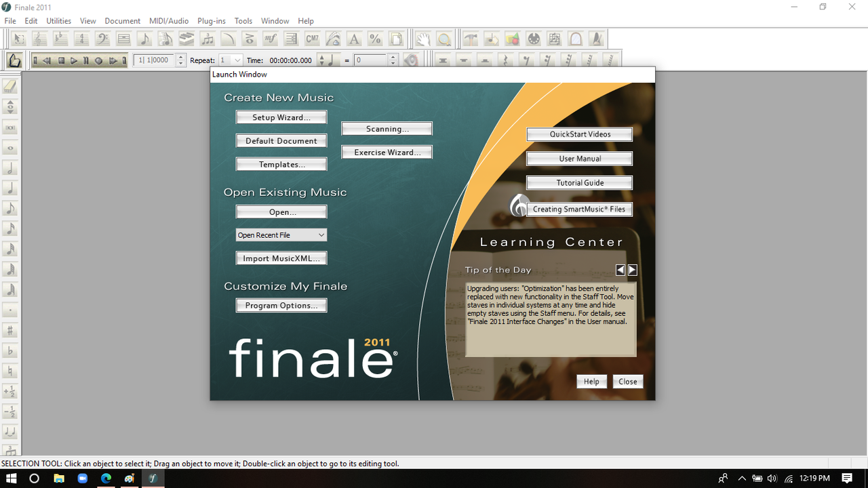Open the Utilities menu
Viewport: 868px width, 488px height.
click(x=59, y=21)
